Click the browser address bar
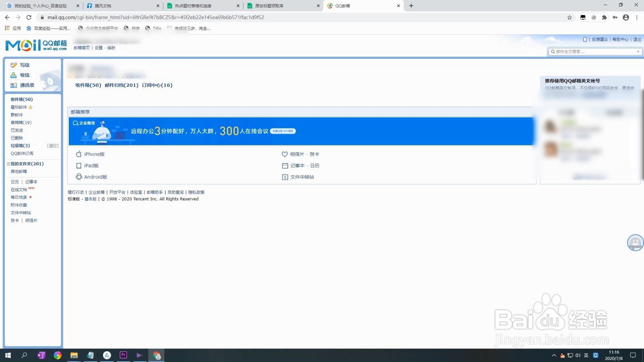This screenshot has height=362, width=644. click(302, 17)
